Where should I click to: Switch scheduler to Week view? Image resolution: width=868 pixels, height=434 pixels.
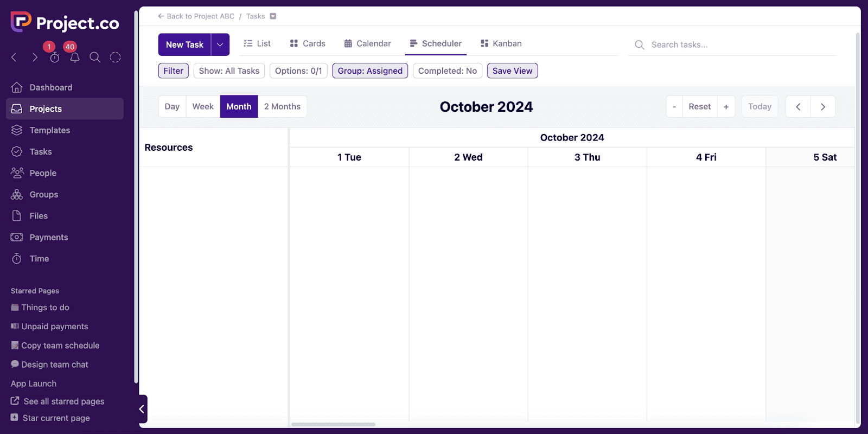pos(203,106)
